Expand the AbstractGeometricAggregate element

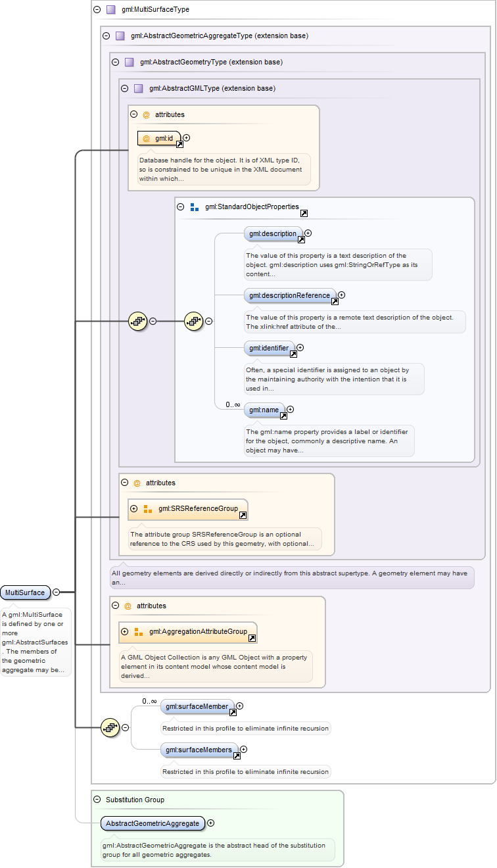click(210, 823)
